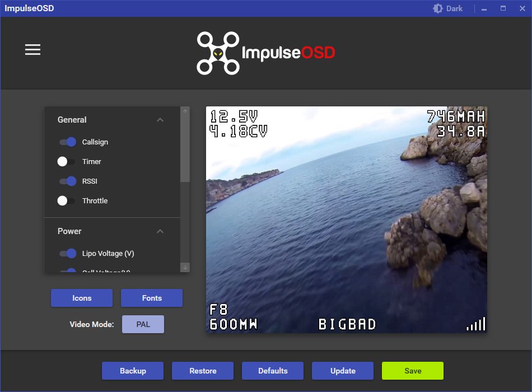
Task: Collapse the General section
Action: point(160,120)
